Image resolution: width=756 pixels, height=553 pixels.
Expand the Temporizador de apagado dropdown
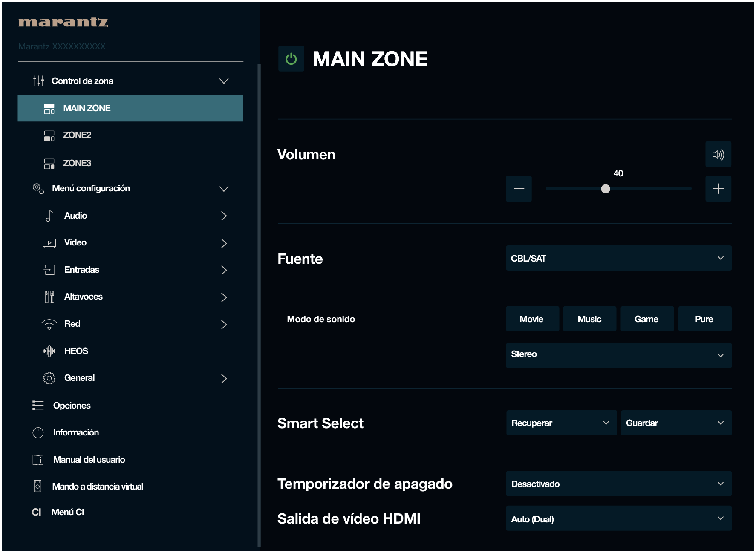618,484
